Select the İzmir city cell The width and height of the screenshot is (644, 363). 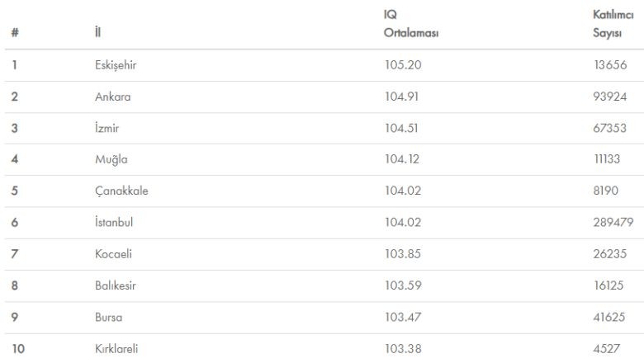(x=107, y=128)
